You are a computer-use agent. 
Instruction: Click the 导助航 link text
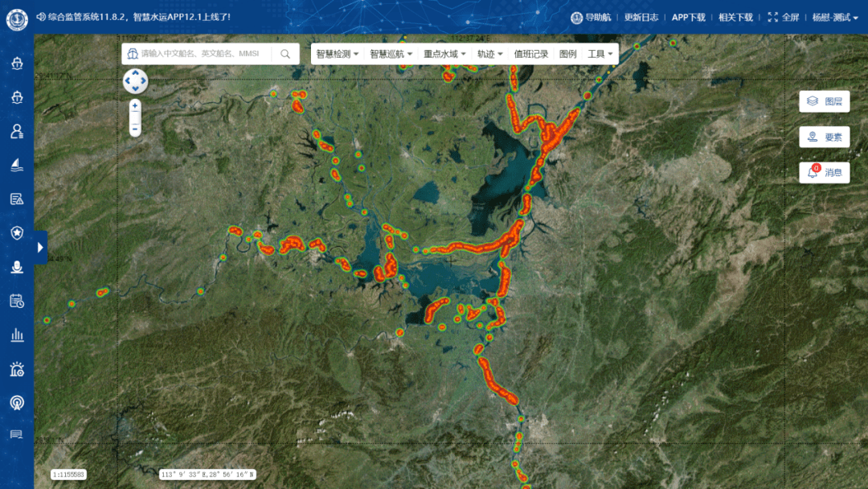(x=599, y=17)
